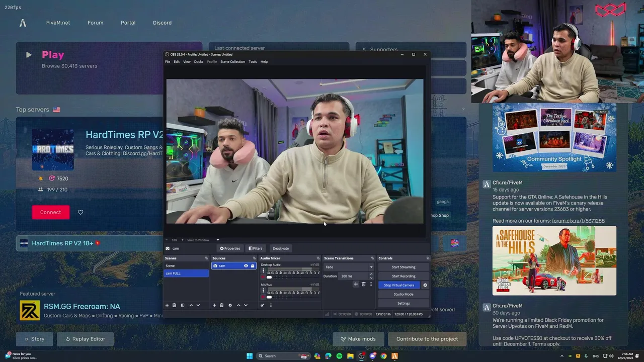Select Scene in Scenes list
This screenshot has height=362, width=644.
[186, 266]
